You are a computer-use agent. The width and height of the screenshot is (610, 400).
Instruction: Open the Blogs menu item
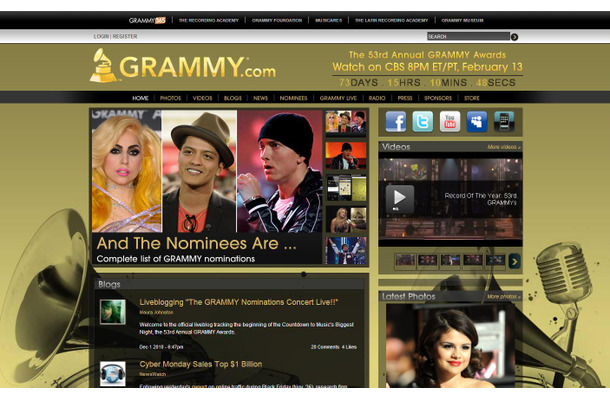(x=233, y=98)
